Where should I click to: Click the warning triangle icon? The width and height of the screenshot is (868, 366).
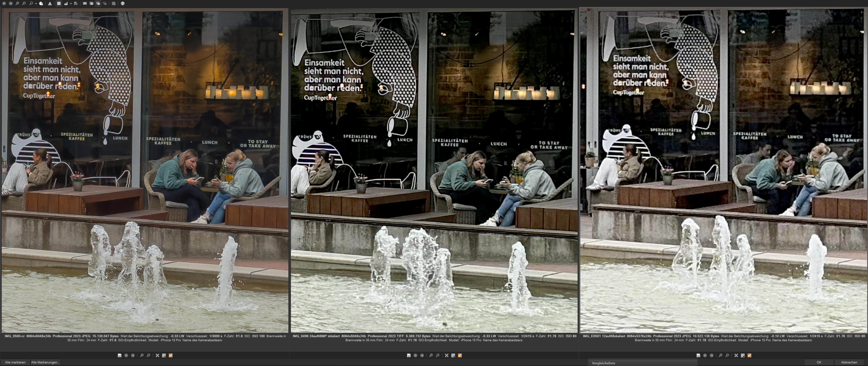(x=50, y=3)
